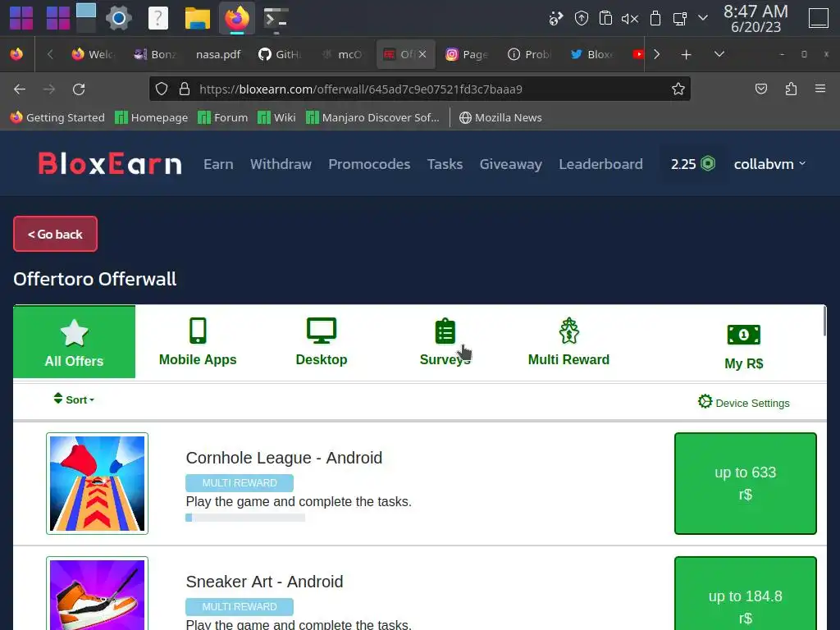
Task: Click the 8:47 AM clock
Action: point(756,19)
